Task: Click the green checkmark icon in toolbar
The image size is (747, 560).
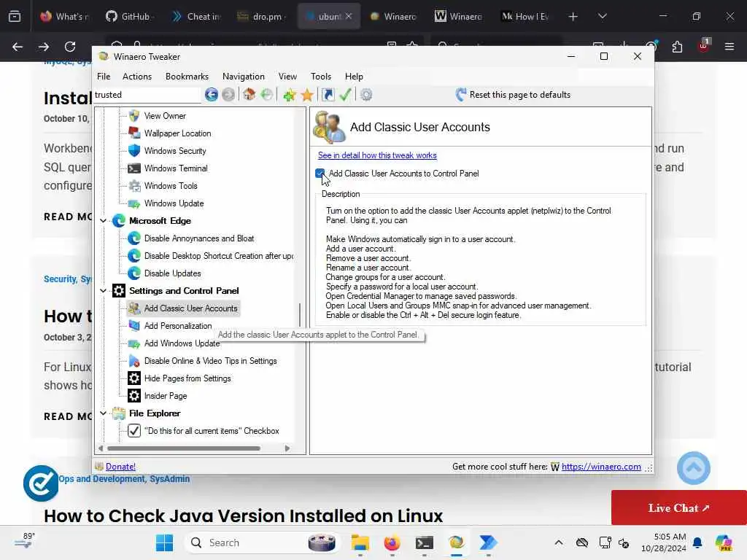Action: coord(345,95)
